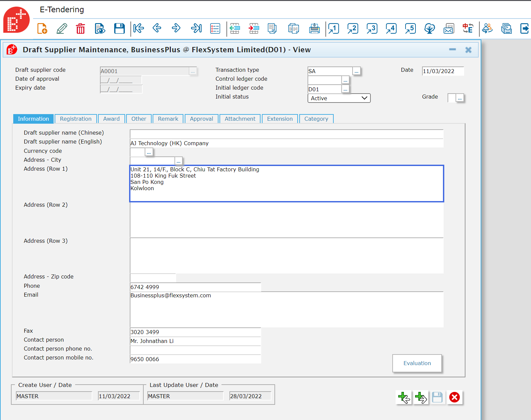Open shortcut number 2 icon
The width and height of the screenshot is (531, 420).
[x=353, y=28]
